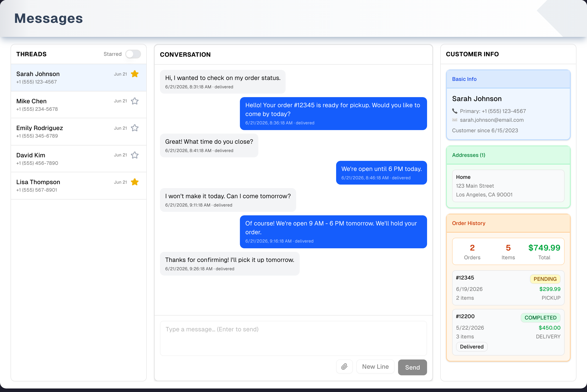587x392 pixels.
Task: Click the New Line button
Action: pos(375,367)
